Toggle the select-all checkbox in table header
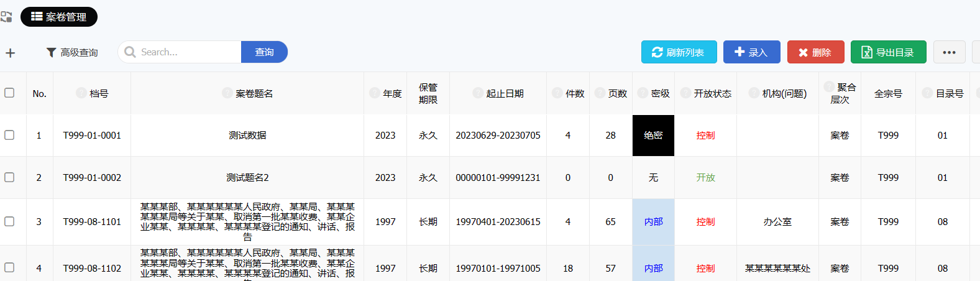980x281 pixels. [x=9, y=93]
